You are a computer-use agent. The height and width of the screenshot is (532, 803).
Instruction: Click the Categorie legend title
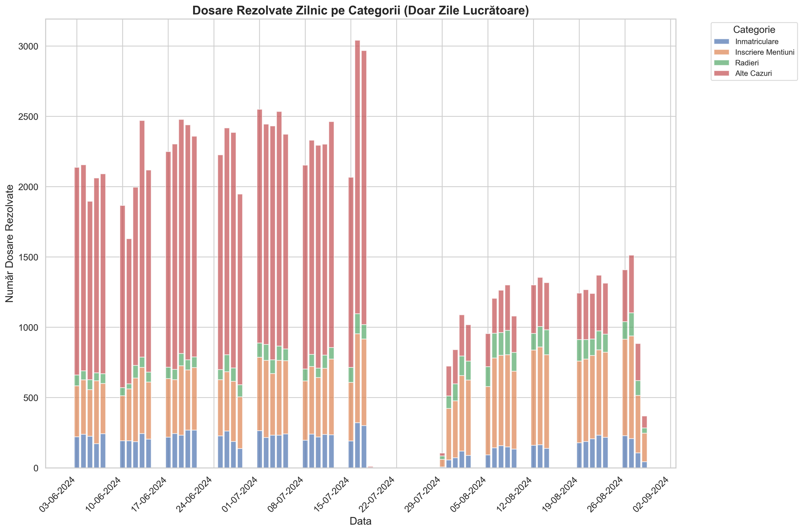(x=754, y=29)
